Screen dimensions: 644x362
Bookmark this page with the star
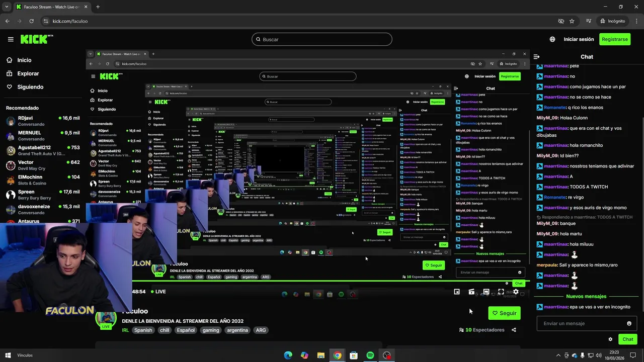tap(572, 21)
